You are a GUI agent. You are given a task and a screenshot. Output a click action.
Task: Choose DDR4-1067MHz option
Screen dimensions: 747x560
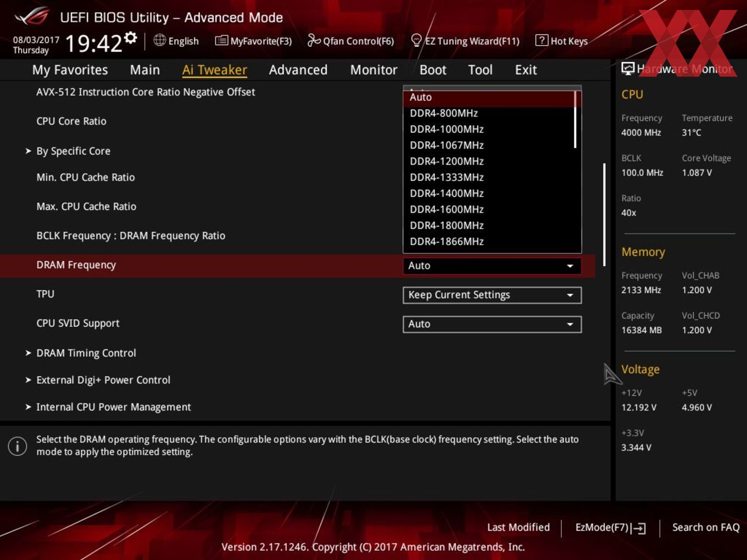click(x=488, y=145)
